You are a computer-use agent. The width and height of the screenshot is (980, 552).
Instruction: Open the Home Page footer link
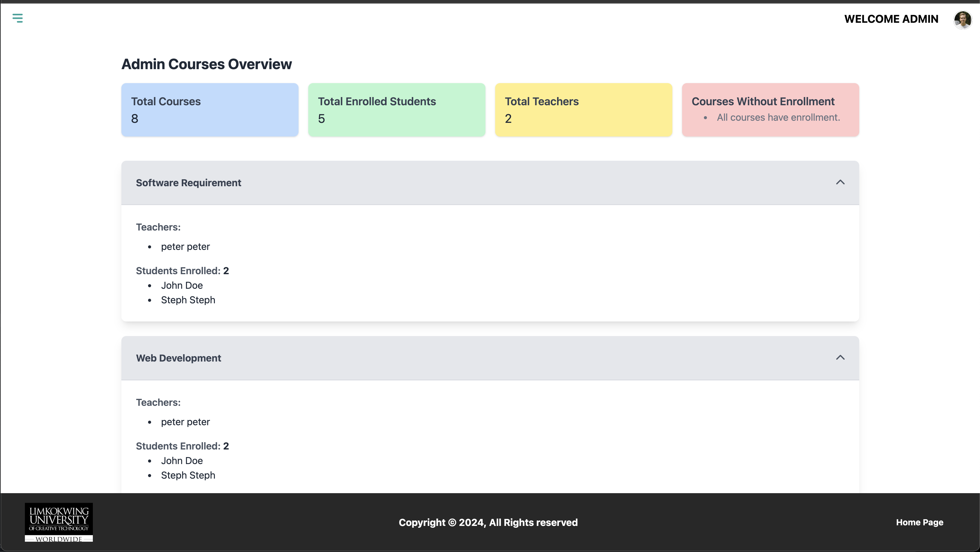919,522
